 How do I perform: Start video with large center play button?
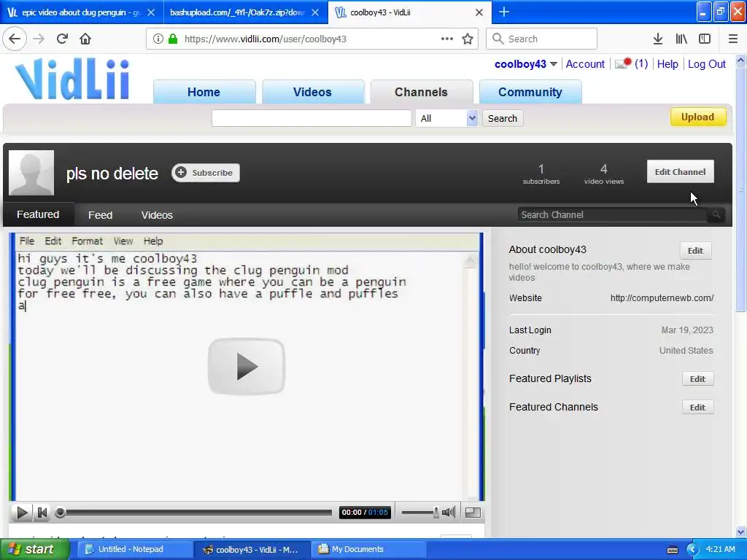click(247, 366)
